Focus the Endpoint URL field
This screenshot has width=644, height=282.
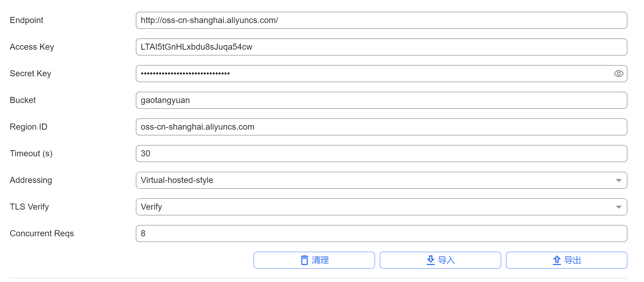(381, 20)
